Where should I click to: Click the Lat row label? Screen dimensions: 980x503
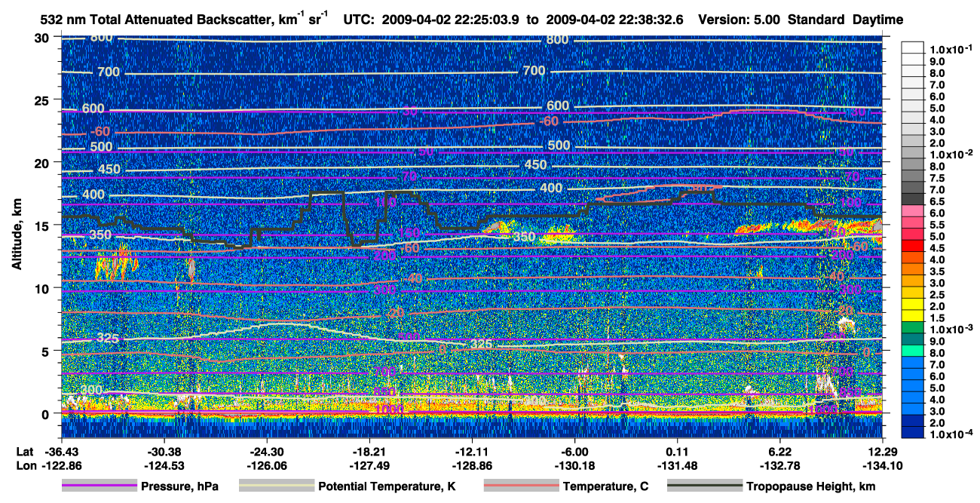coord(23,451)
